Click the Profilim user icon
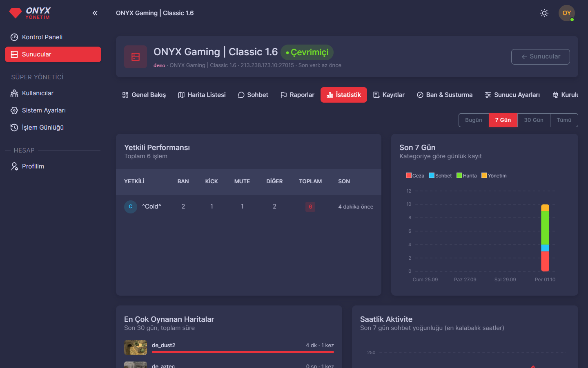588x368 pixels. (x=14, y=166)
